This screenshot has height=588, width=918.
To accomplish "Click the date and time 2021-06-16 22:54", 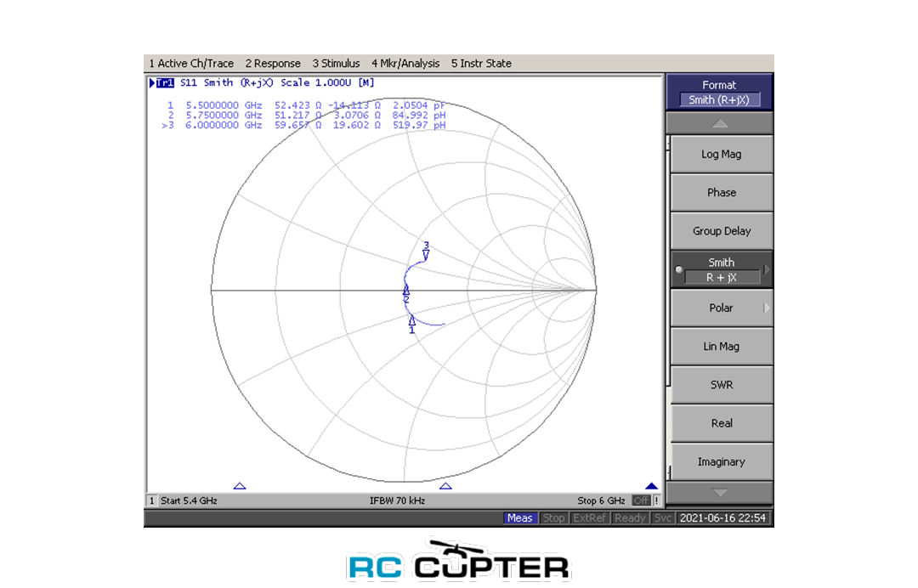I will (722, 517).
